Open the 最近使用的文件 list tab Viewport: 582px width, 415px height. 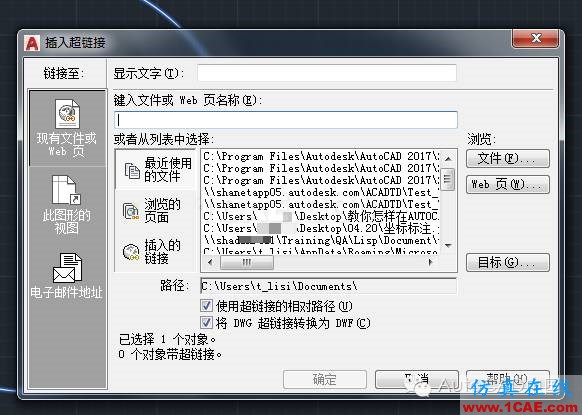[155, 170]
